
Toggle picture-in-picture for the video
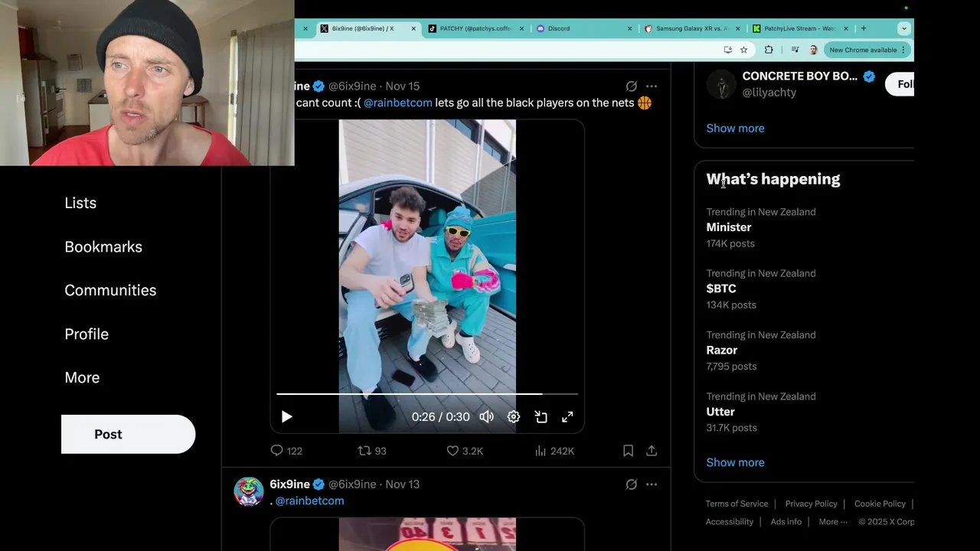[541, 416]
